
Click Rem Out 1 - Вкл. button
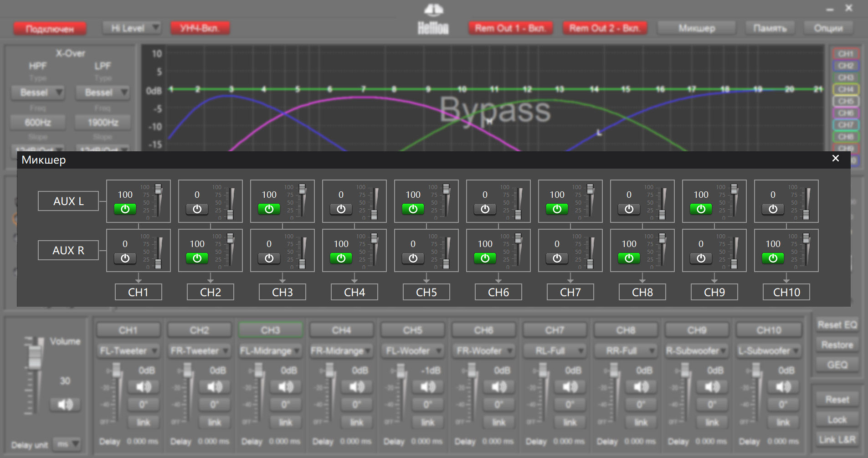tap(510, 28)
